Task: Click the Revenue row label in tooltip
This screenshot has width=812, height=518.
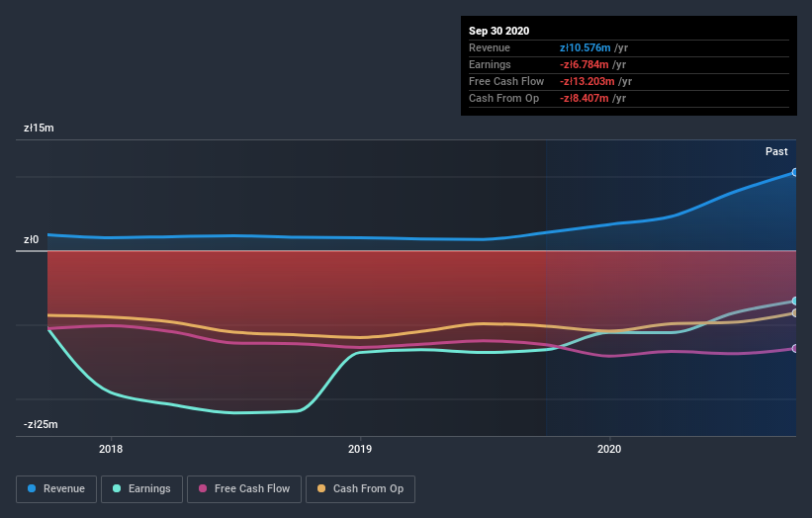Action: [x=490, y=47]
